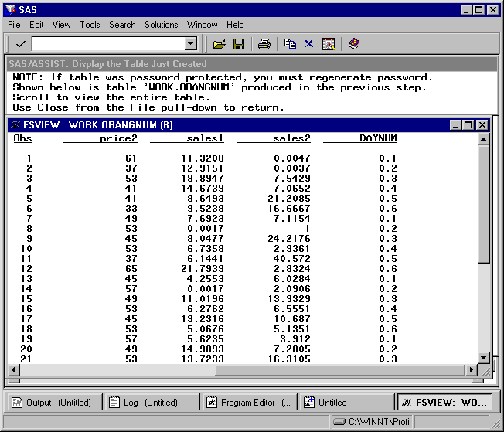This screenshot has width=504, height=432.
Task: Click the table editor toolbar icon
Action: [329, 44]
